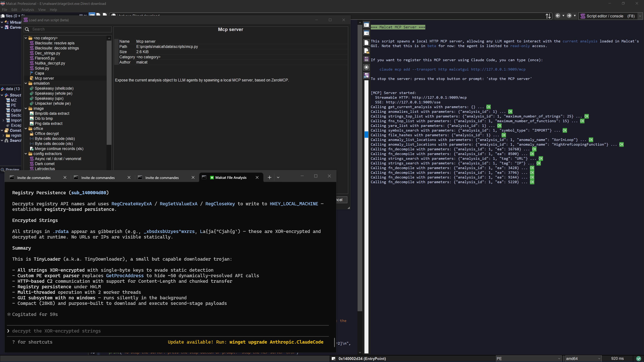Click the navigate forward arrow icon

pos(569,16)
